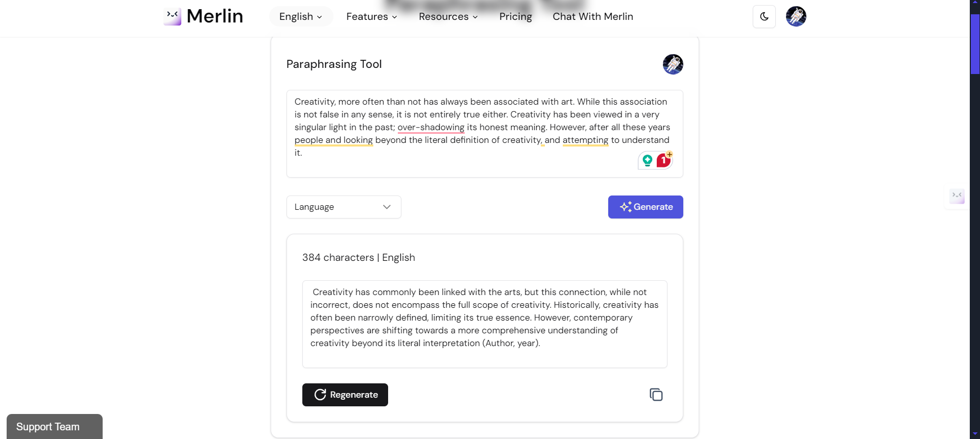Toggle dark mode with the moon icon
Image resolution: width=980 pixels, height=439 pixels.
coord(763,16)
